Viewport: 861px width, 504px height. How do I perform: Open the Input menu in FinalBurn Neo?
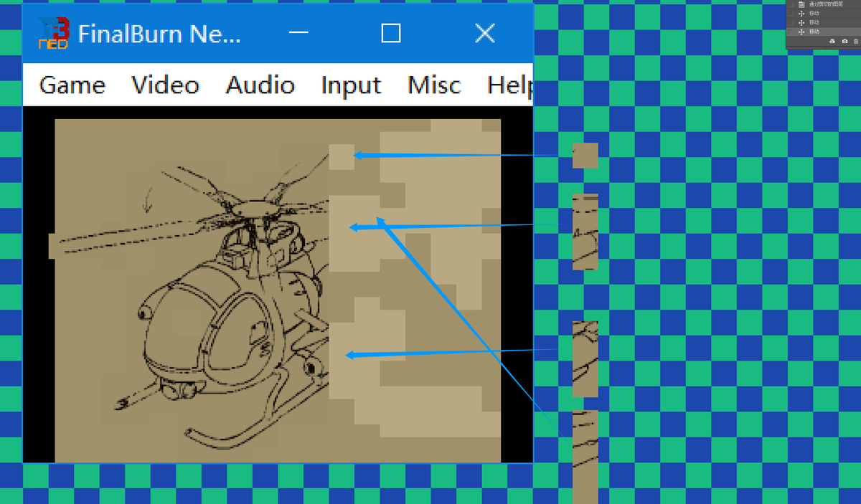[352, 86]
